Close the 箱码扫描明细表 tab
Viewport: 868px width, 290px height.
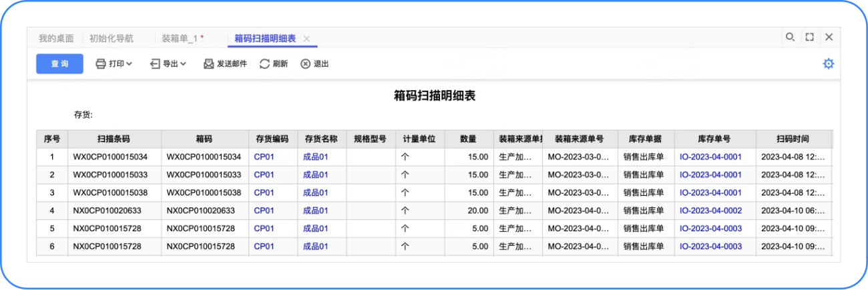[306, 39]
